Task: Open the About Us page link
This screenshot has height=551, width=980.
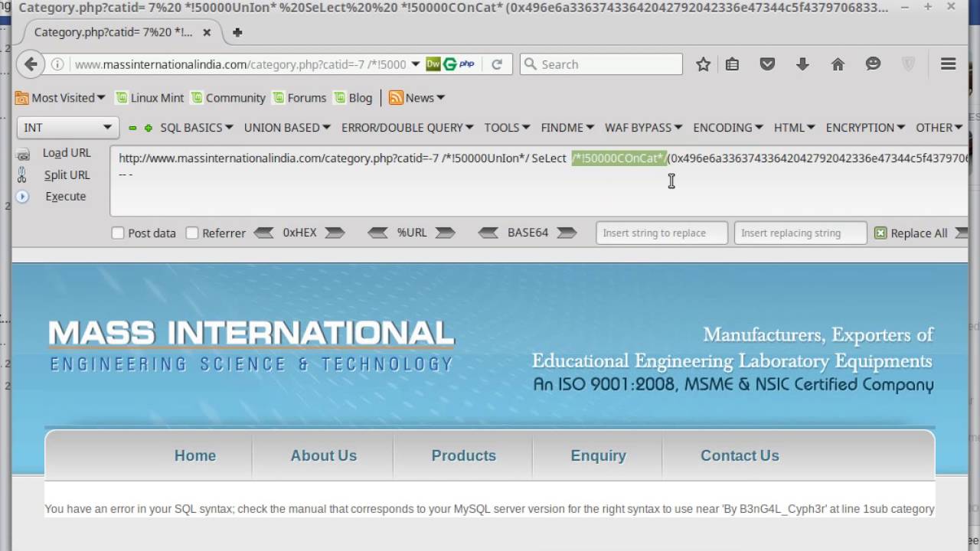Action: click(x=323, y=455)
